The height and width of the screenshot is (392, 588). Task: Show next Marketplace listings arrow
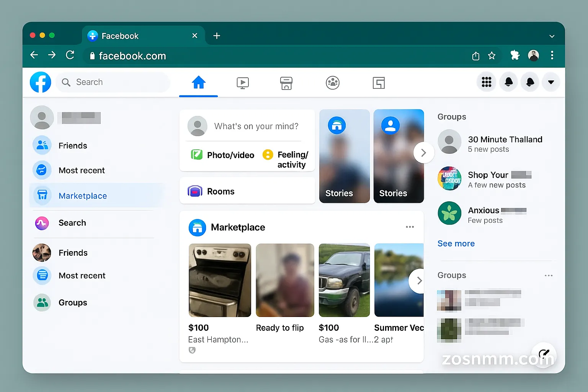click(418, 281)
